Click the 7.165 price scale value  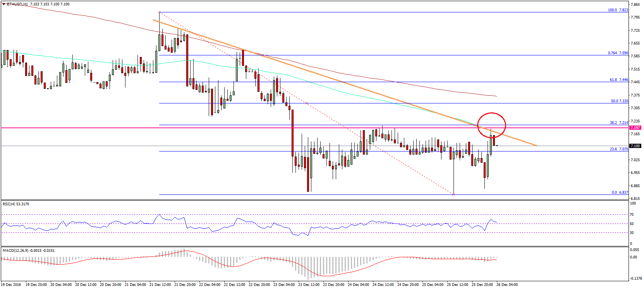point(635,134)
